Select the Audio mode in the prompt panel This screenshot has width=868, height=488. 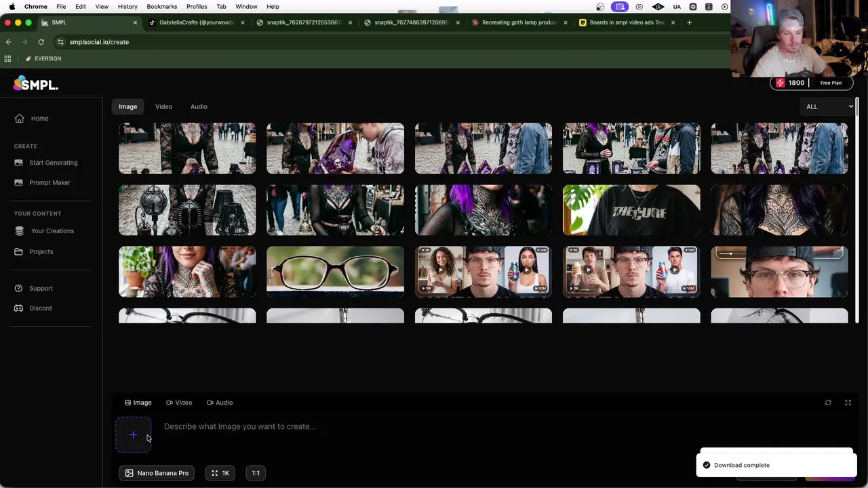tap(220, 403)
